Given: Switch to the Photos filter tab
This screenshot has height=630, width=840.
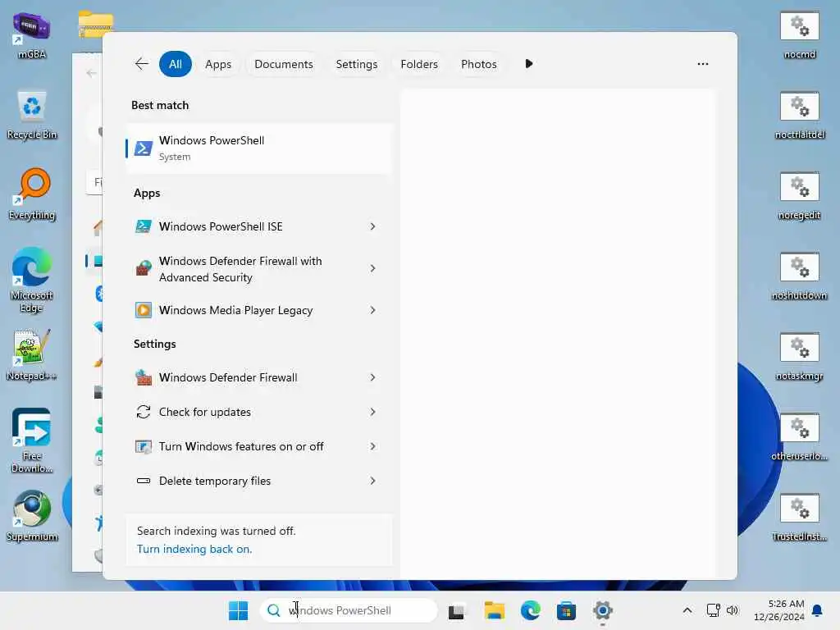Looking at the screenshot, I should click(x=479, y=64).
